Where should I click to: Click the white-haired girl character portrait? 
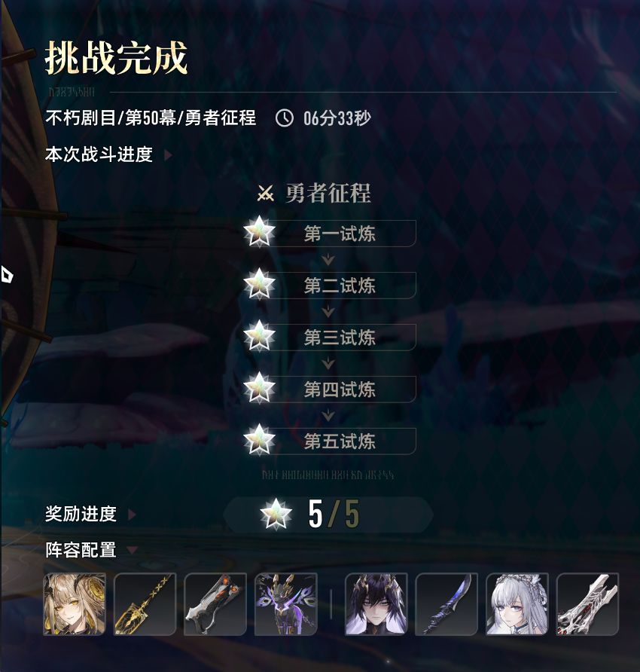[x=517, y=604]
